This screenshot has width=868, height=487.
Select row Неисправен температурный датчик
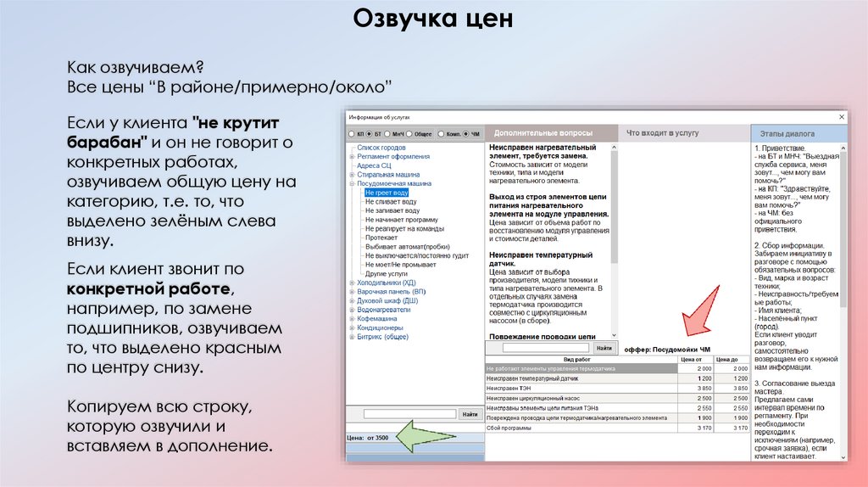point(617,378)
